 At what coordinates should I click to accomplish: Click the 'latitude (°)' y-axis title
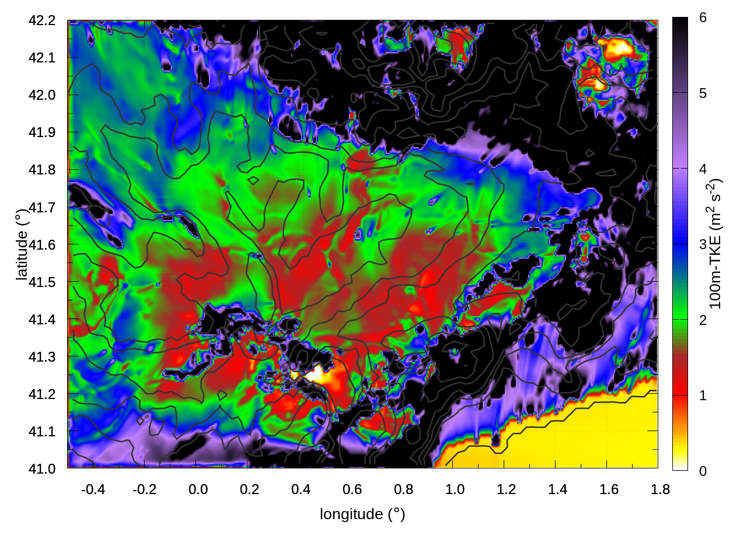point(22,244)
